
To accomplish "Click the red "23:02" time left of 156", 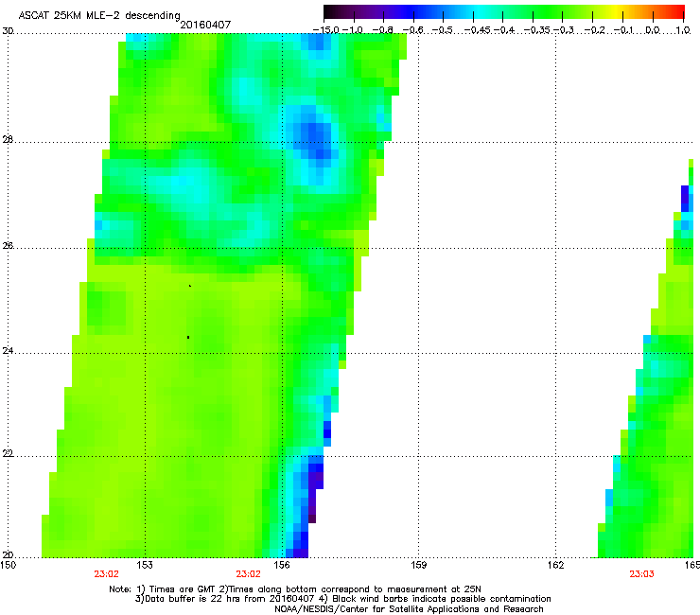I will point(248,574).
